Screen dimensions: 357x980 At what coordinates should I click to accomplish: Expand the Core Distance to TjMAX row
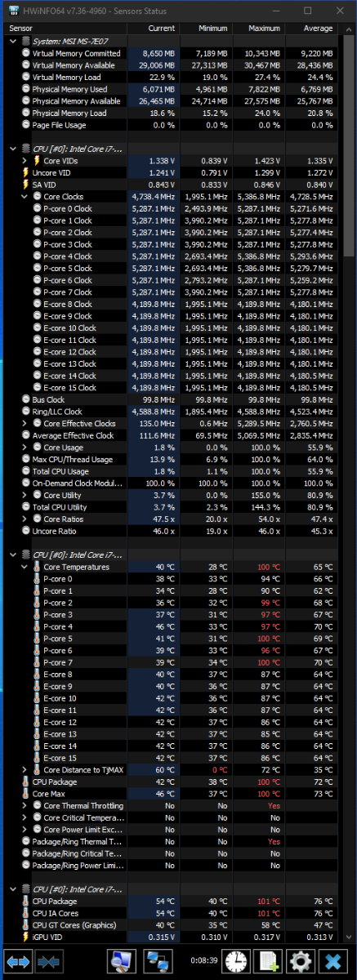pos(25,770)
